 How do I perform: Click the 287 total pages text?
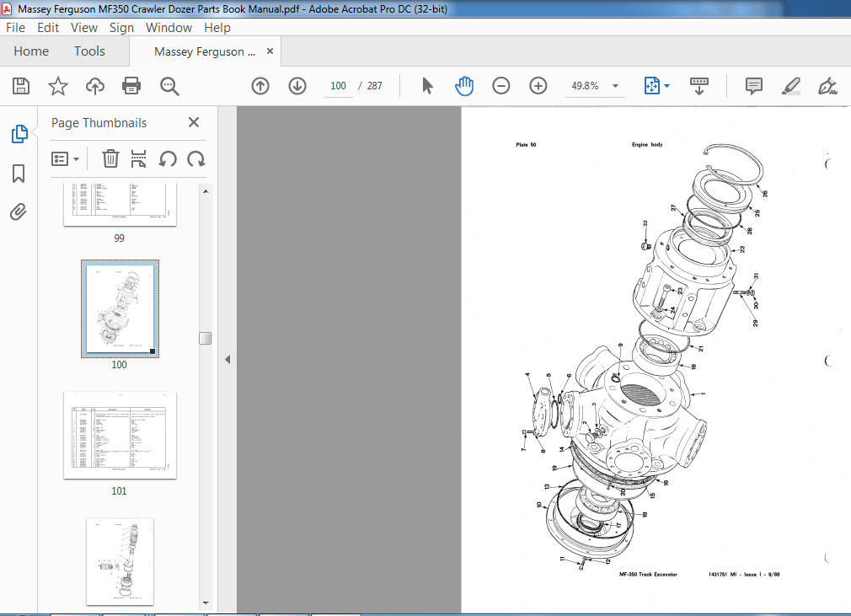click(x=374, y=86)
